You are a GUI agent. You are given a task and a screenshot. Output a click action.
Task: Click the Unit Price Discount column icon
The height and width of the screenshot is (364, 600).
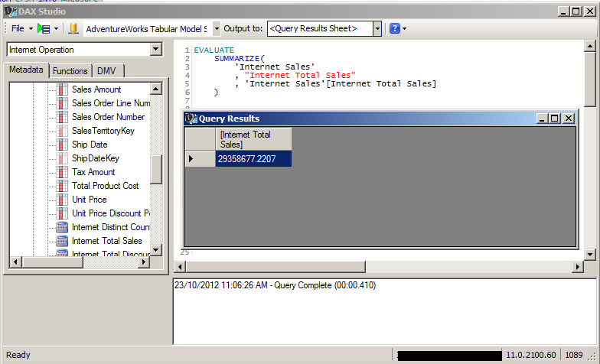62,213
